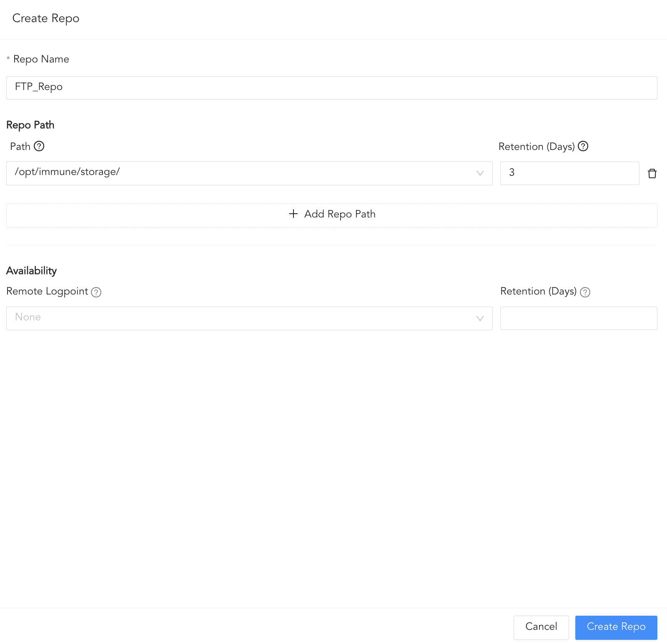This screenshot has width=667, height=644.
Task: Click the Create Repo dialog title
Action: (x=46, y=18)
